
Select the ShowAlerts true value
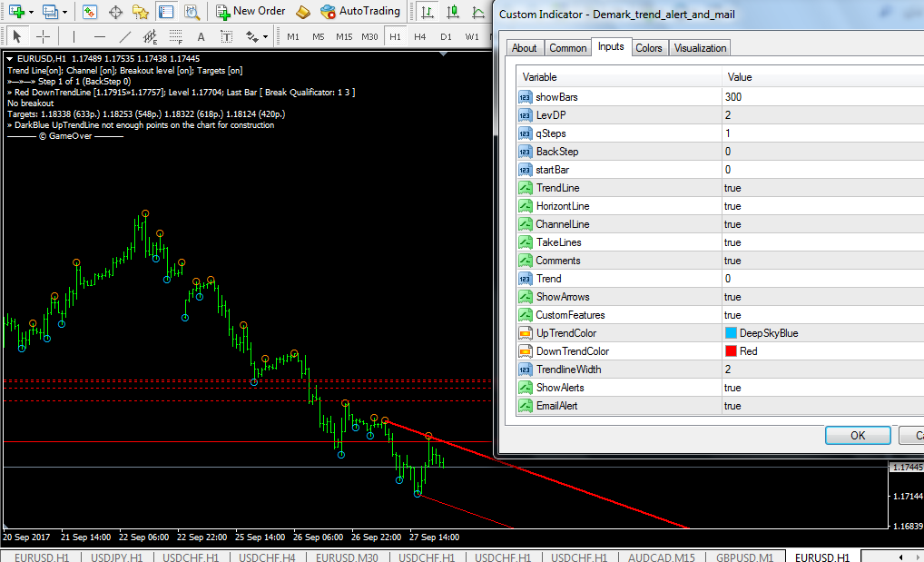click(822, 388)
